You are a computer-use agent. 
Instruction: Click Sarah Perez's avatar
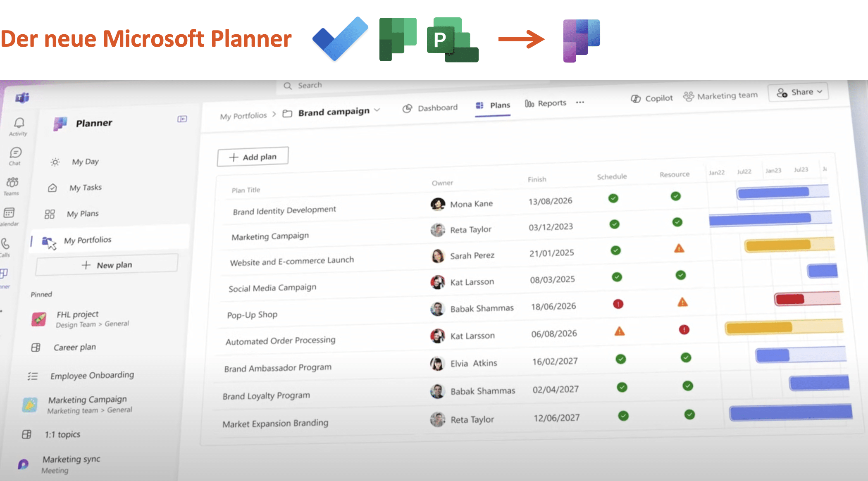438,256
